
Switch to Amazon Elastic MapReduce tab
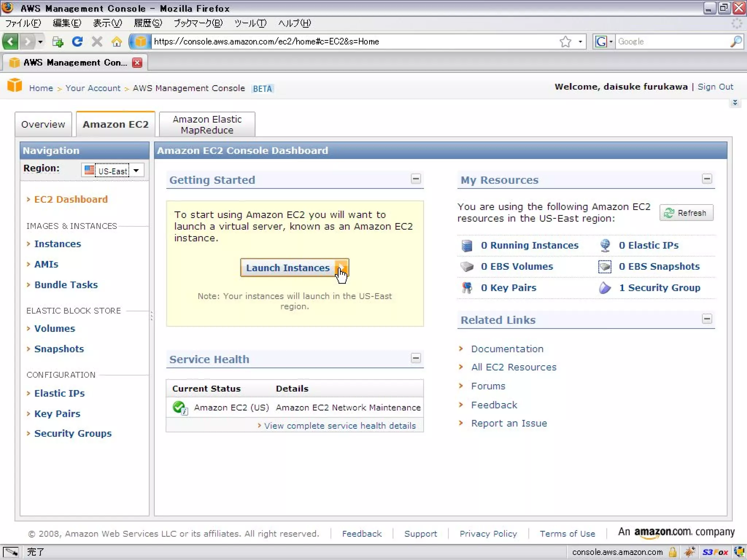[207, 124]
